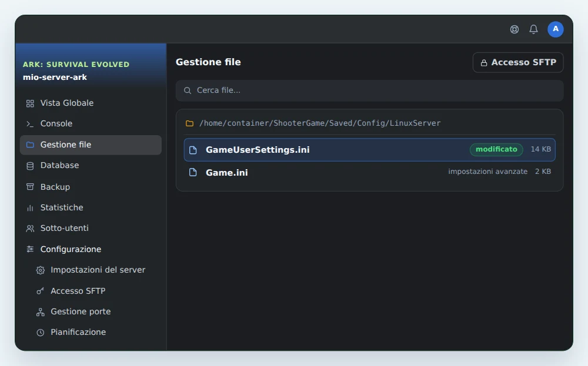This screenshot has height=366, width=588.
Task: Click the key icon beside sidebar Accesso SFTP
Action: 40,291
